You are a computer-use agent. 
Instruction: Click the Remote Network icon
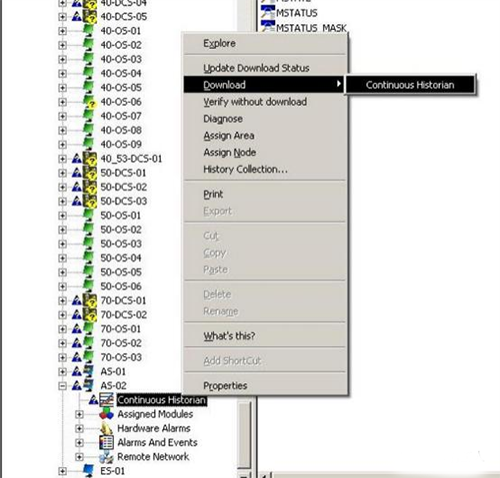click(x=106, y=457)
